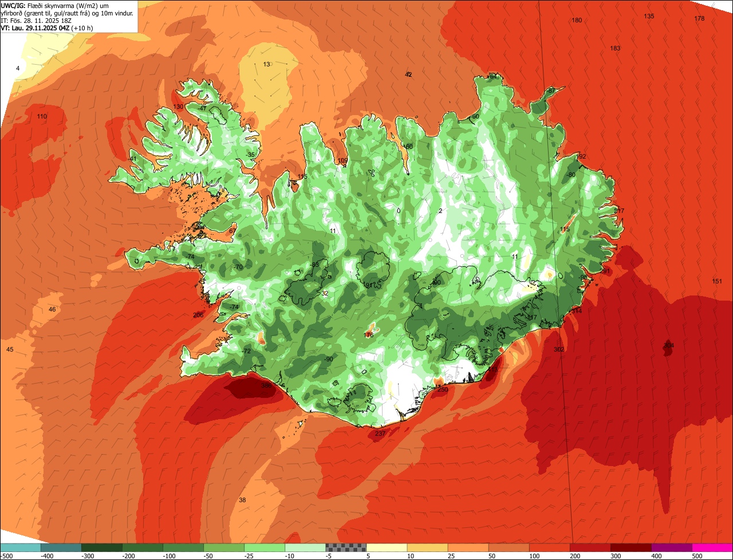Pick the dark orange 50 to 100 swatch

tap(509, 547)
